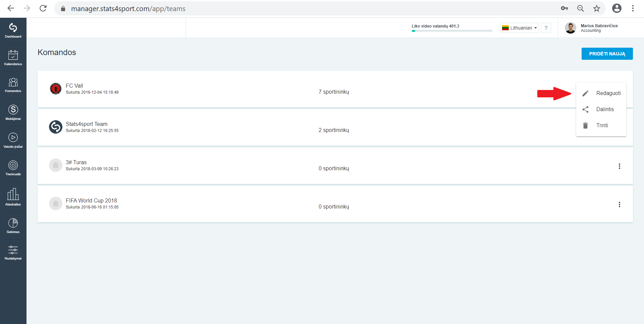Reload the page

coord(43,8)
